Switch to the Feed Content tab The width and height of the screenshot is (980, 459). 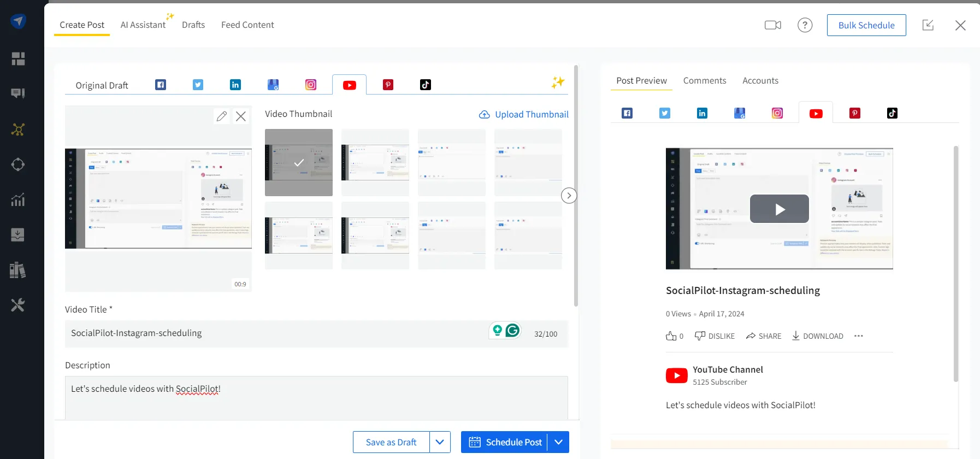[247, 25]
